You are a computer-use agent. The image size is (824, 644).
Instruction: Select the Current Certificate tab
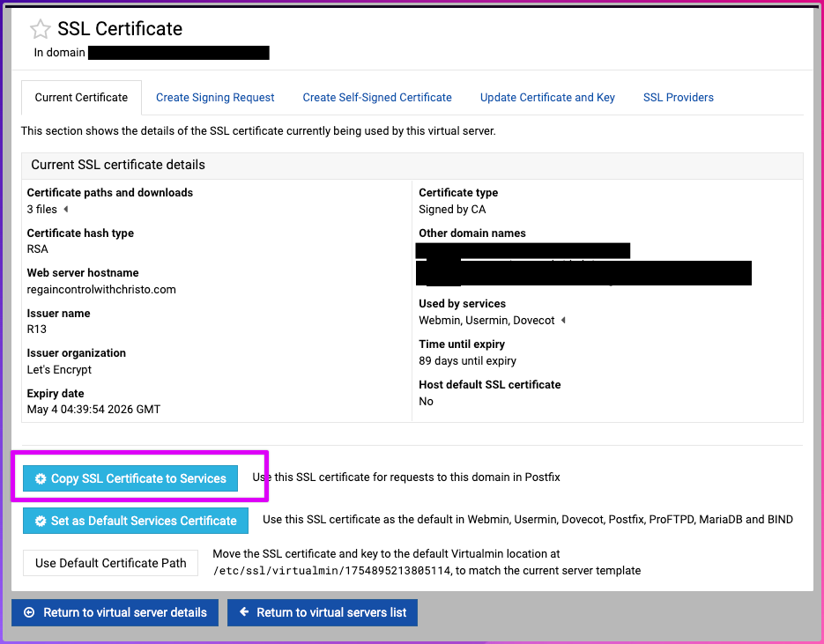[x=81, y=98]
